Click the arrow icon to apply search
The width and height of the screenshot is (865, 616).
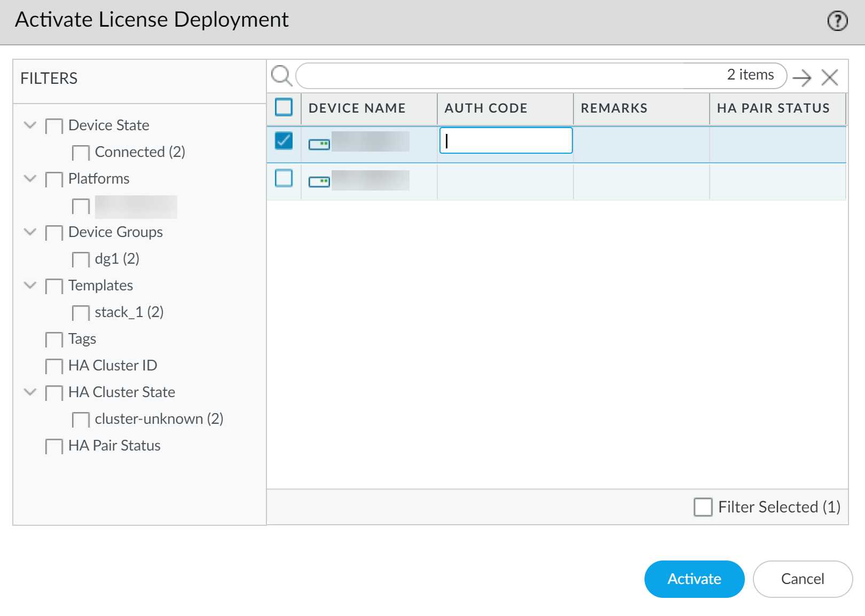801,78
